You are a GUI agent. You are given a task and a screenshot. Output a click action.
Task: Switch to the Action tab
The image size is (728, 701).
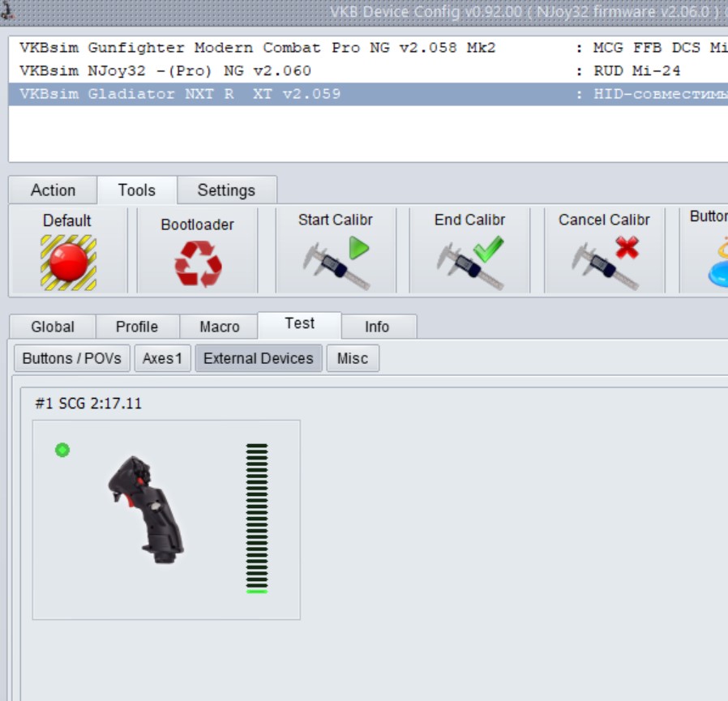(53, 190)
